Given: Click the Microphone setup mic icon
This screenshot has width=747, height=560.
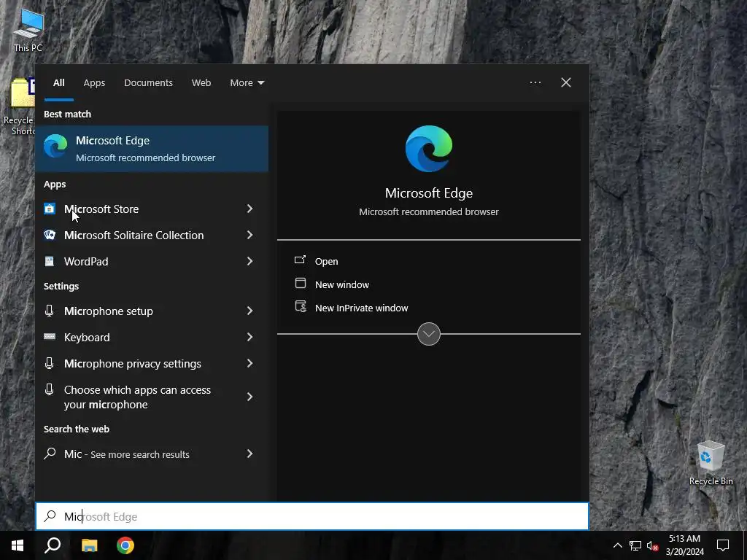Looking at the screenshot, I should pos(49,311).
